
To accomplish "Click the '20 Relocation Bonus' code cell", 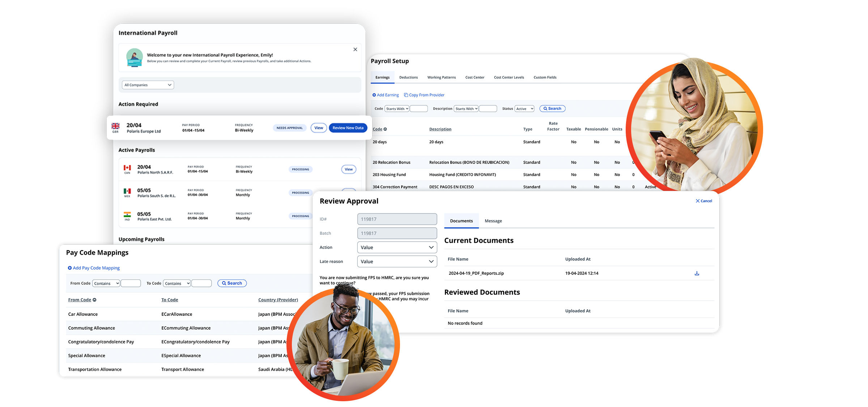I will point(391,162).
